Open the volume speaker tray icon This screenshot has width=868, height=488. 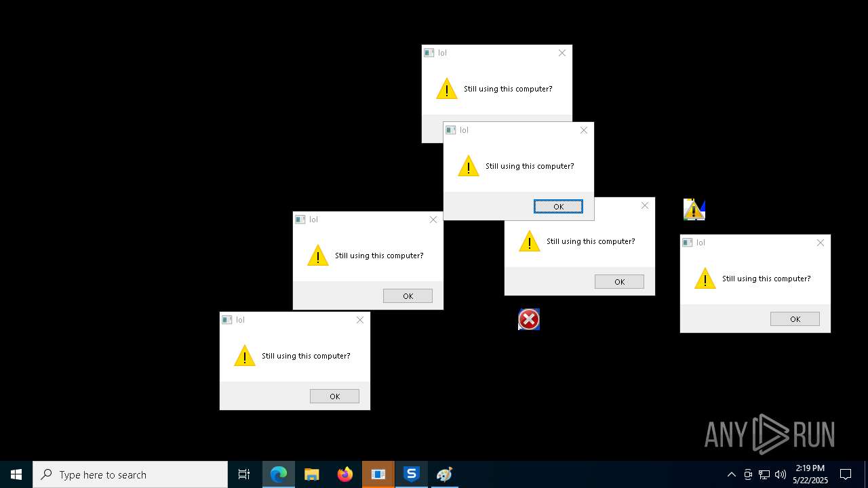tap(781, 474)
